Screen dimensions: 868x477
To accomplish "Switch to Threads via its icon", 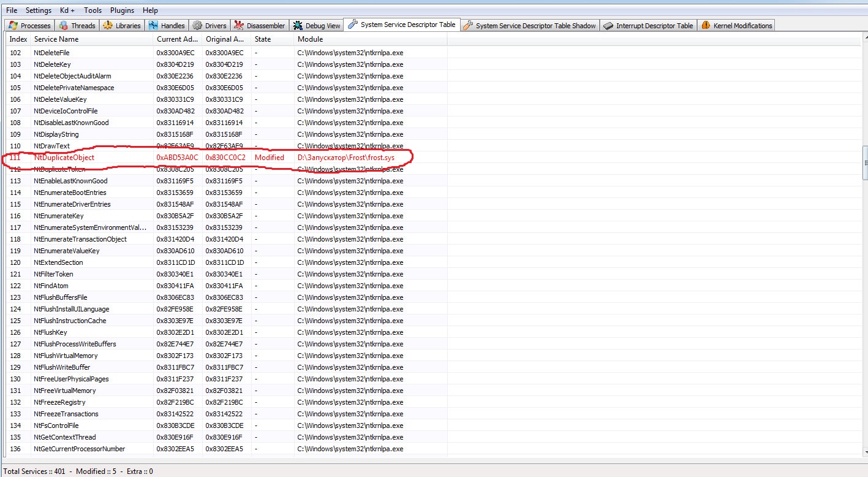I will pyautogui.click(x=64, y=26).
